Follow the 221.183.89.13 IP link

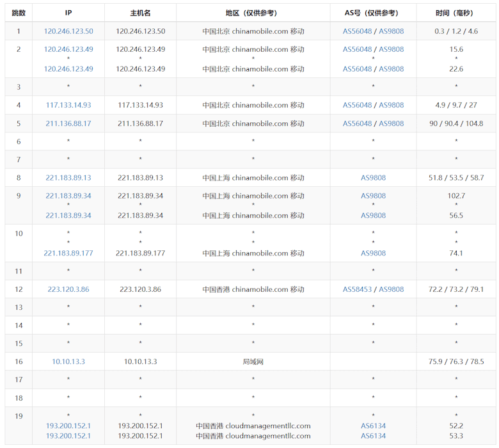click(68, 178)
